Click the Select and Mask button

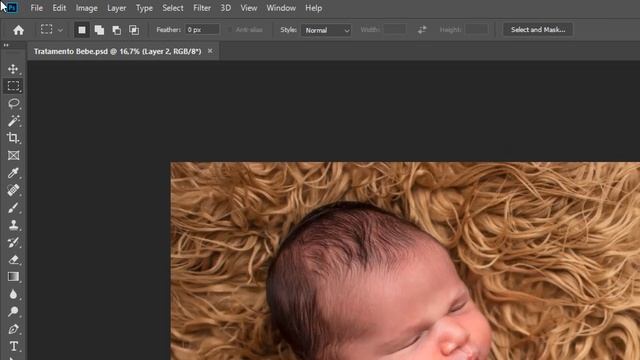point(538,30)
